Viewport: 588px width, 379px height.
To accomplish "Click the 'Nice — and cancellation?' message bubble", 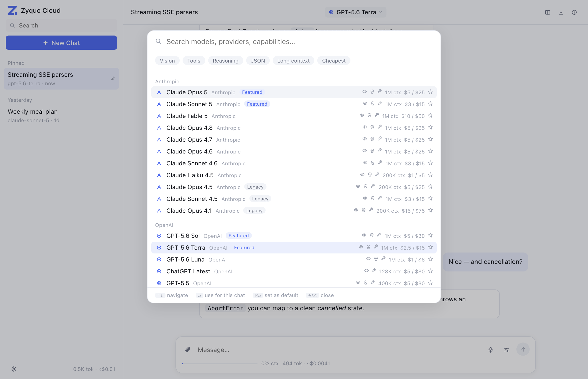I will coord(485,262).
